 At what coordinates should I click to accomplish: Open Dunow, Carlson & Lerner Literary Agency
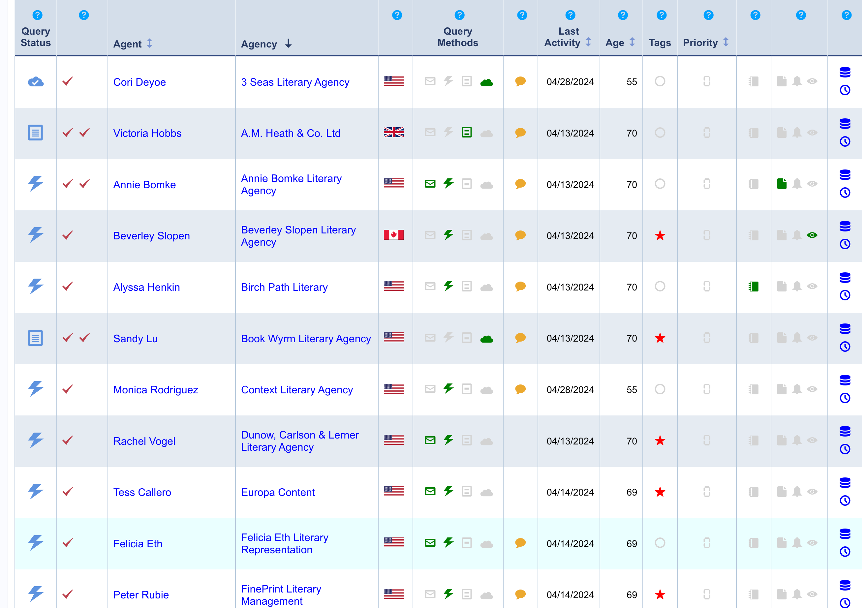pos(300,441)
